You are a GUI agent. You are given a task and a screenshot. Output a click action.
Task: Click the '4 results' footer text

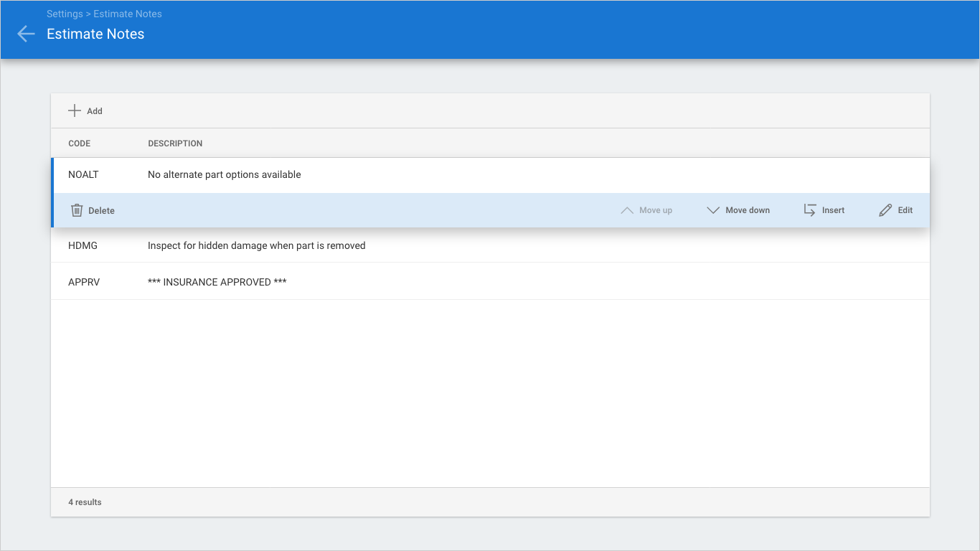point(85,502)
